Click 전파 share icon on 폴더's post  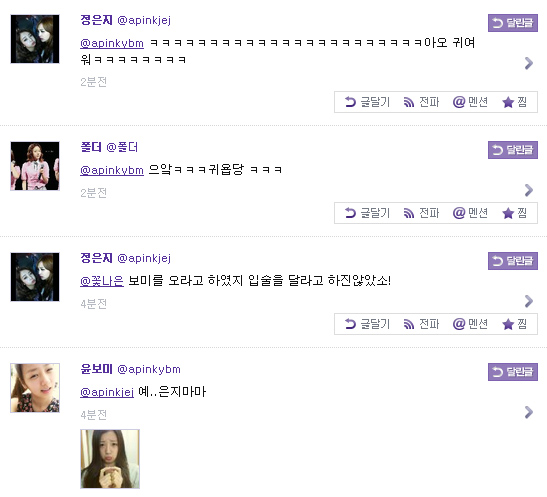coord(421,213)
